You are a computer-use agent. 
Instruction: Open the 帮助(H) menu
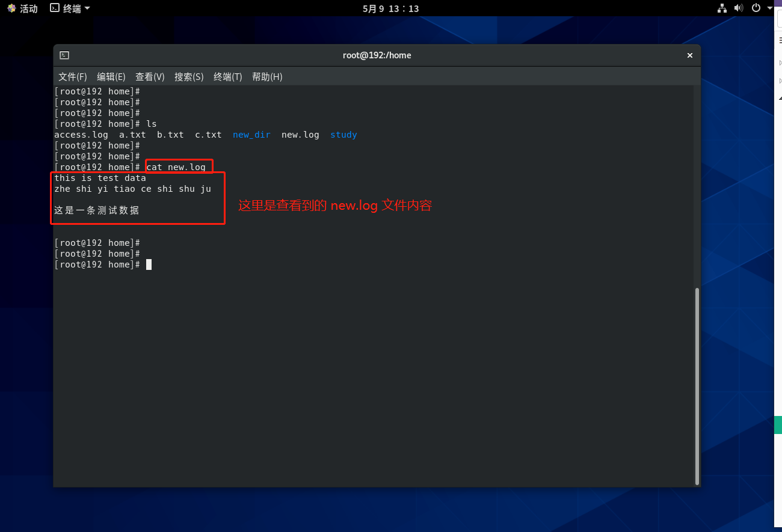click(267, 77)
